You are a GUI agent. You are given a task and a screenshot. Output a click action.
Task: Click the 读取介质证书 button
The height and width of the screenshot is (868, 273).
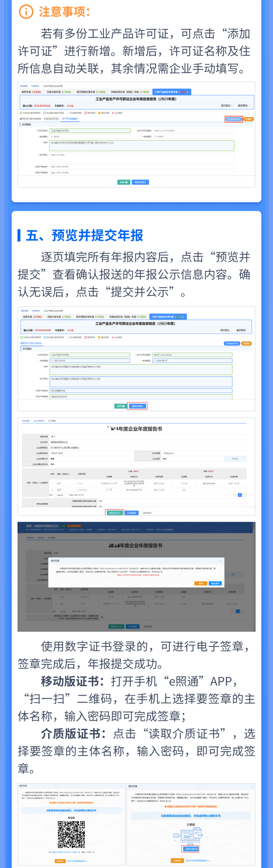[x=190, y=849]
